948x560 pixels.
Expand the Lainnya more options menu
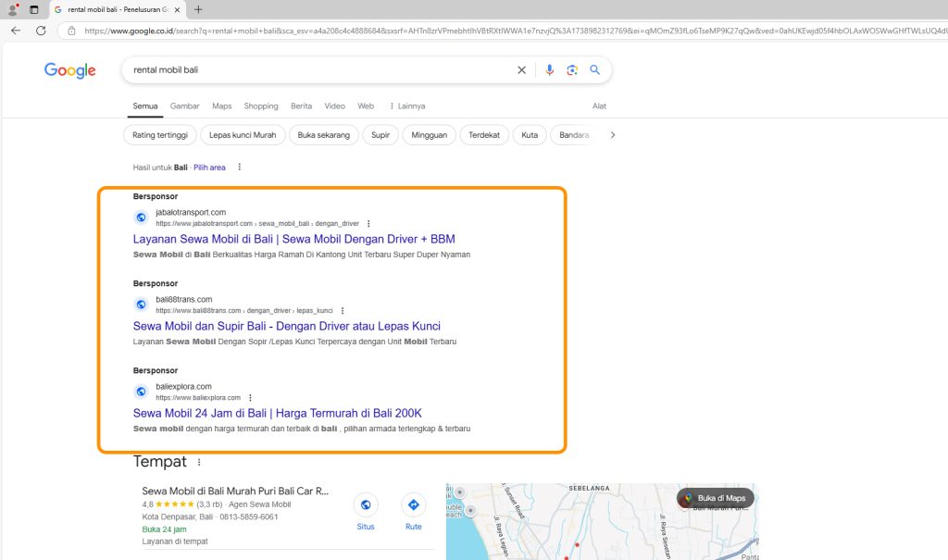[406, 106]
